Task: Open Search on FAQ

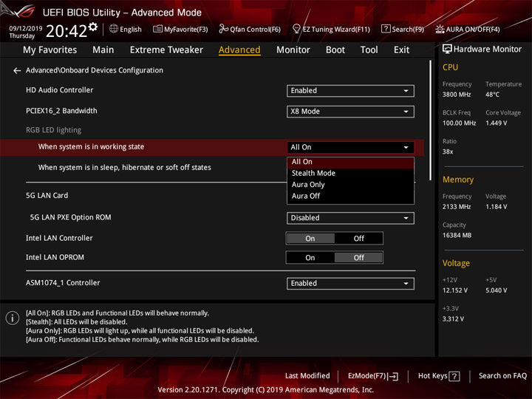Action: click(x=502, y=376)
